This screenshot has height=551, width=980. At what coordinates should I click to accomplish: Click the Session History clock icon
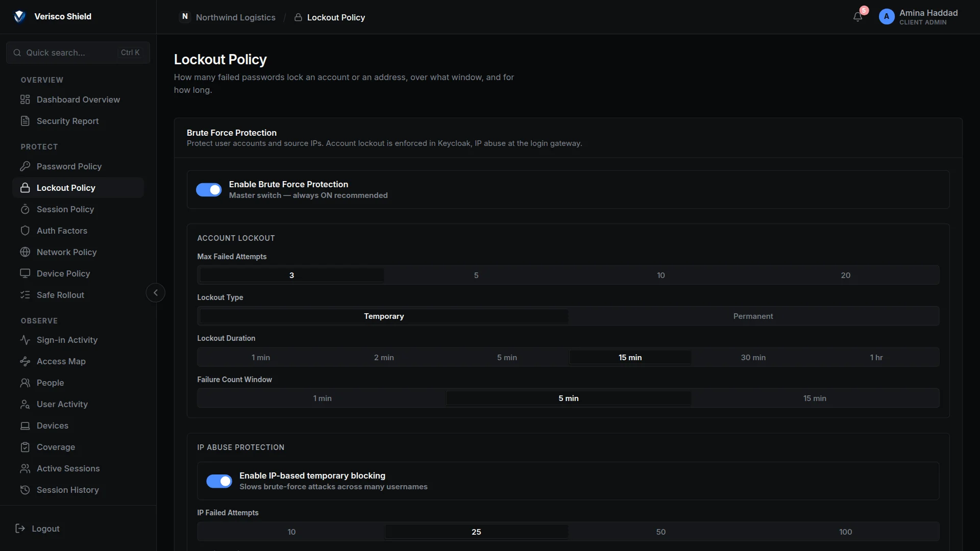coord(25,490)
